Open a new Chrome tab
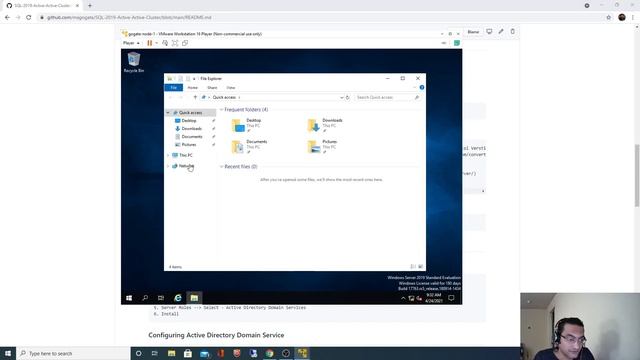This screenshot has width=640, height=360. (90, 6)
